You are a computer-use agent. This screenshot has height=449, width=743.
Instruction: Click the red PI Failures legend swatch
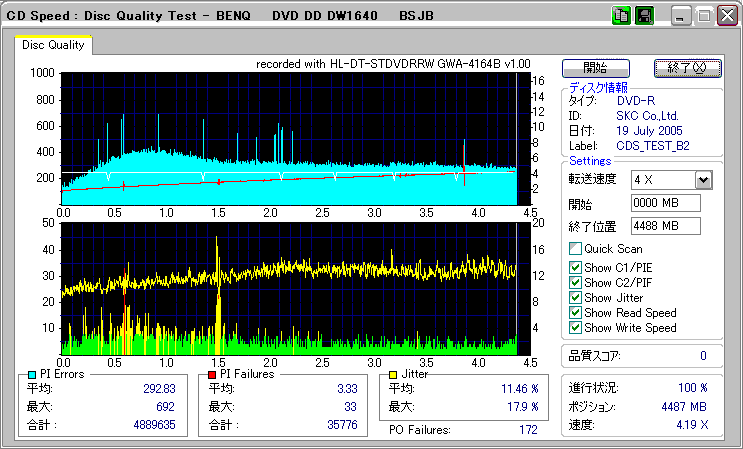coord(212,374)
